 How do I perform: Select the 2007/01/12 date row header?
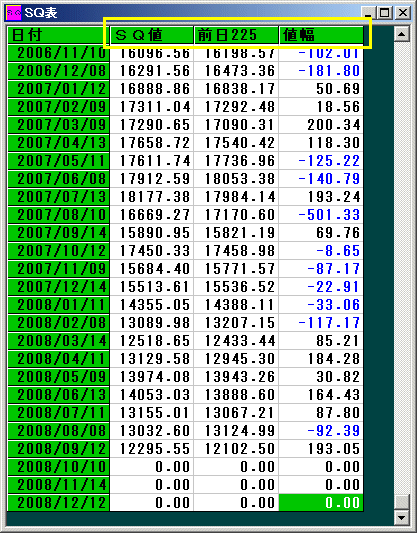(x=58, y=89)
